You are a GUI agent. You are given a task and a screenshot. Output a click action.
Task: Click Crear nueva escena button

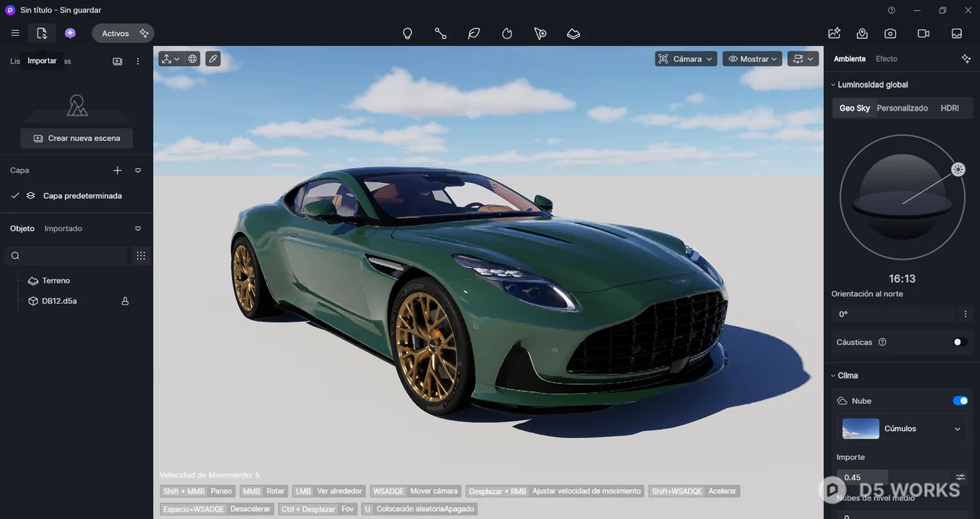(x=77, y=138)
